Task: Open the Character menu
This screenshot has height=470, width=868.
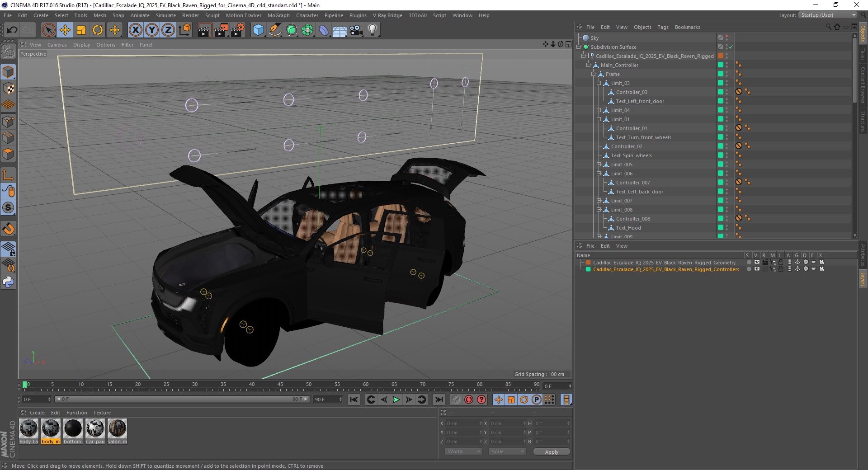Action: [x=307, y=15]
